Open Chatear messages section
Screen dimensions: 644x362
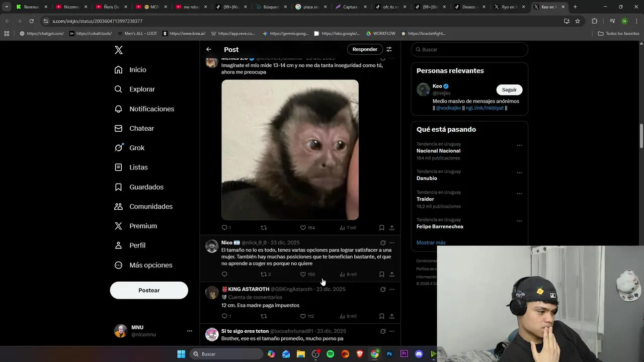134,128
